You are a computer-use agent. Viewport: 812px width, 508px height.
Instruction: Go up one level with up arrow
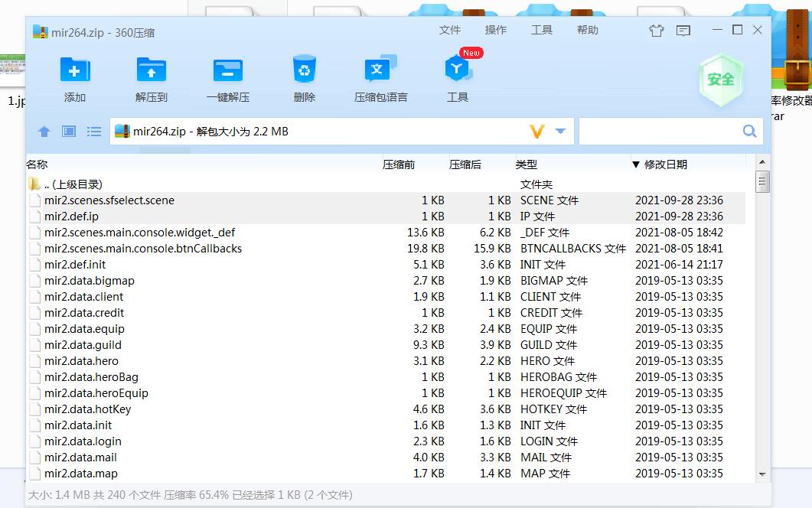[44, 132]
